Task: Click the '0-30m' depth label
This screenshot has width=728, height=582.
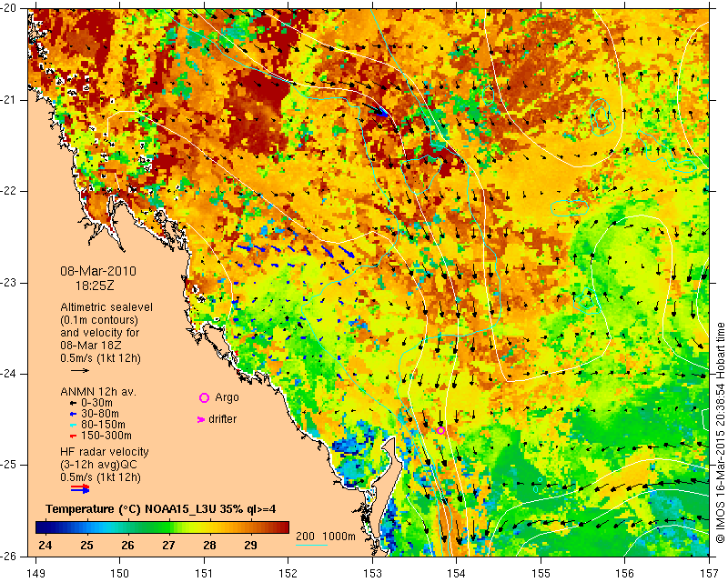Action: click(97, 402)
